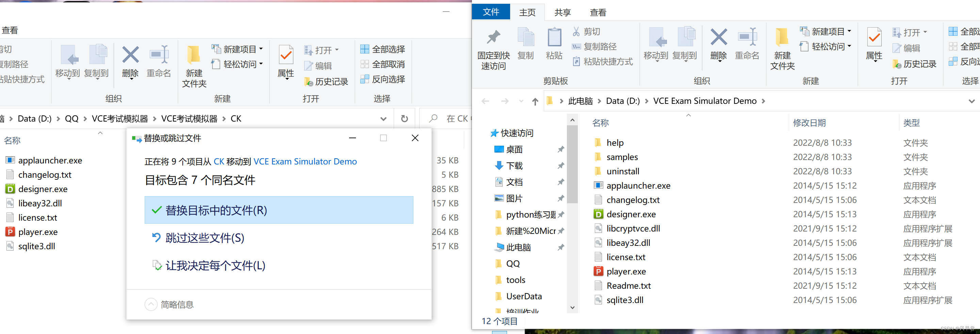Select samples folder in right window
Screen dimensions: 980x334
(x=616, y=157)
